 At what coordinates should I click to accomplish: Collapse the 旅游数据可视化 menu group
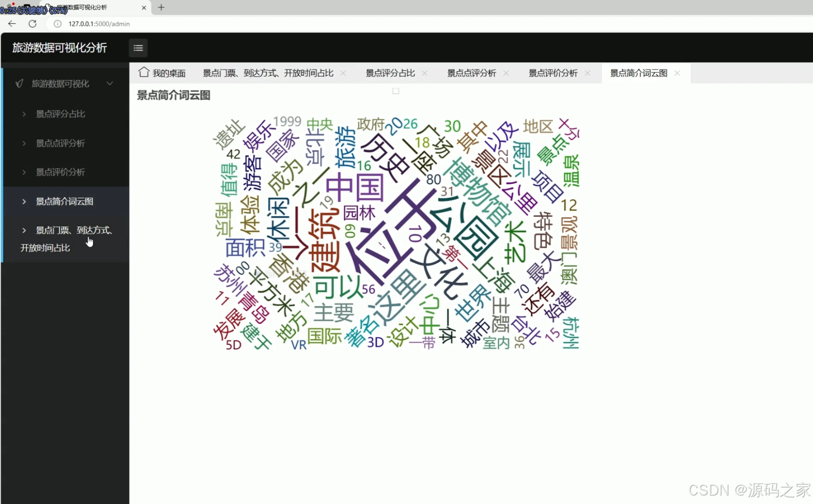pyautogui.click(x=110, y=83)
